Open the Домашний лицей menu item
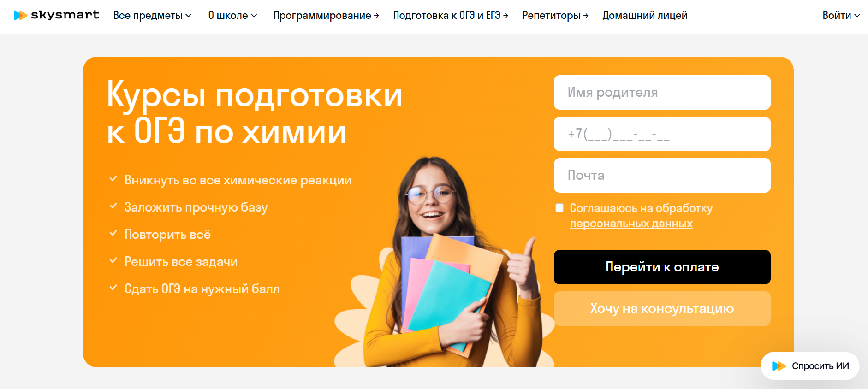The image size is (868, 389). click(645, 15)
